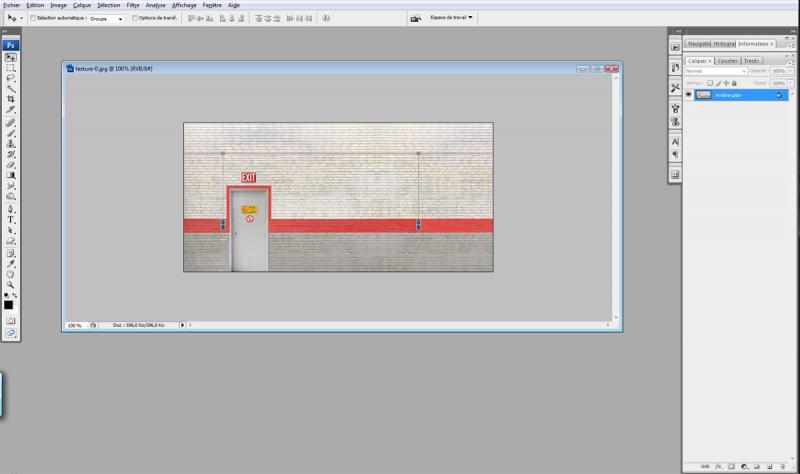Screen dimensions: 800x474
Task: Select the Type (T) tool
Action: (x=11, y=219)
